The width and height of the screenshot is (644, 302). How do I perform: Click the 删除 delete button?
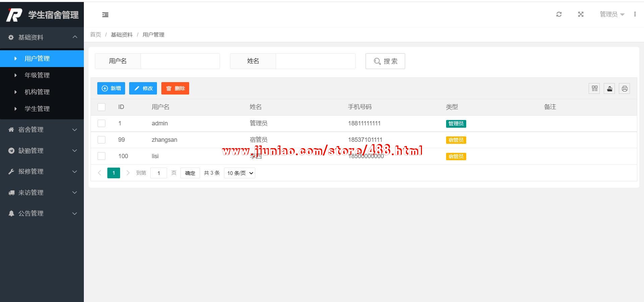coord(175,88)
